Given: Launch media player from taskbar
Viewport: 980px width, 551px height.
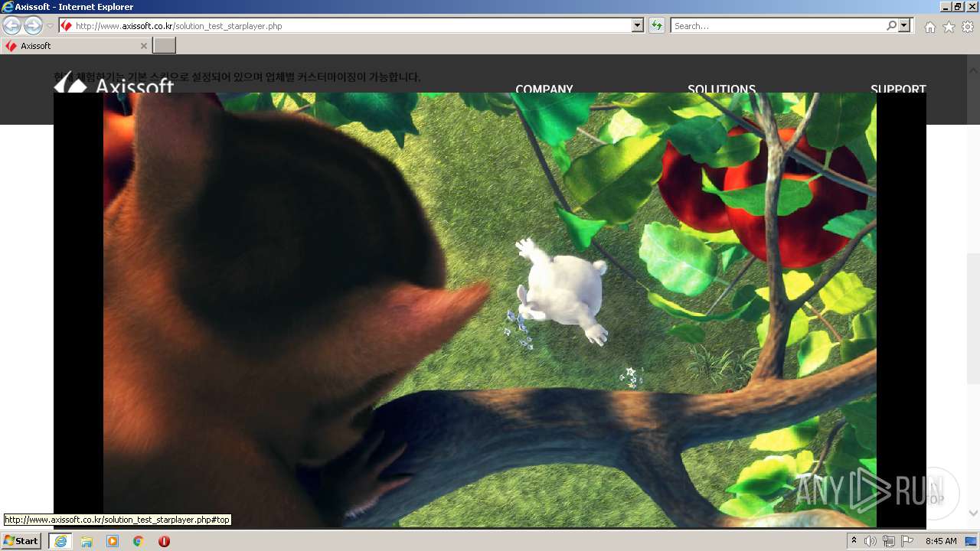Looking at the screenshot, I should [x=113, y=541].
